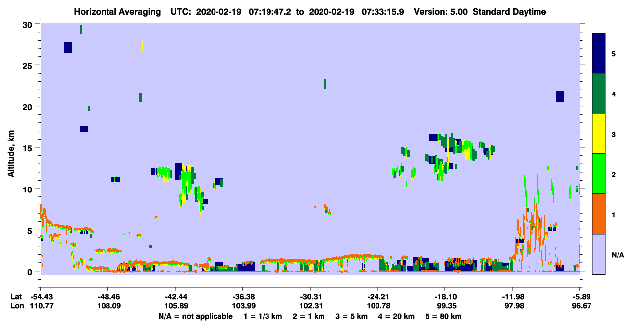
Task: Click latitude value -24.21
Action: point(377,297)
